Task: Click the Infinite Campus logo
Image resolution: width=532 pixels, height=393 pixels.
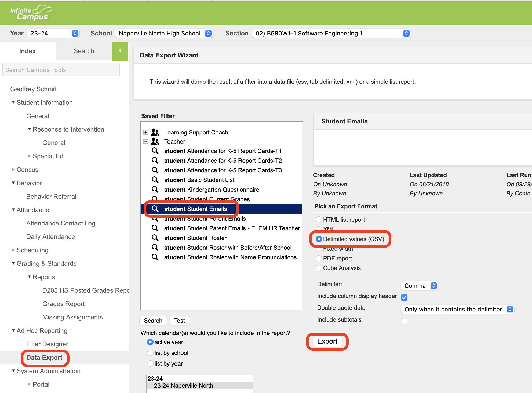Action: tap(31, 13)
